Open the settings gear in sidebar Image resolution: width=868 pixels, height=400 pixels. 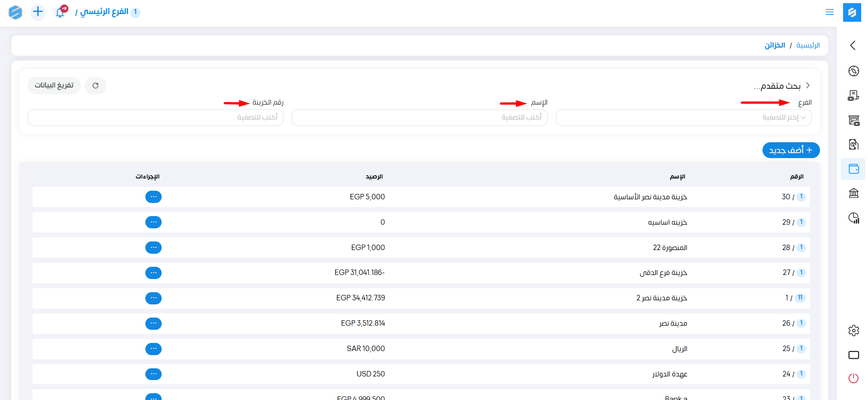[854, 331]
